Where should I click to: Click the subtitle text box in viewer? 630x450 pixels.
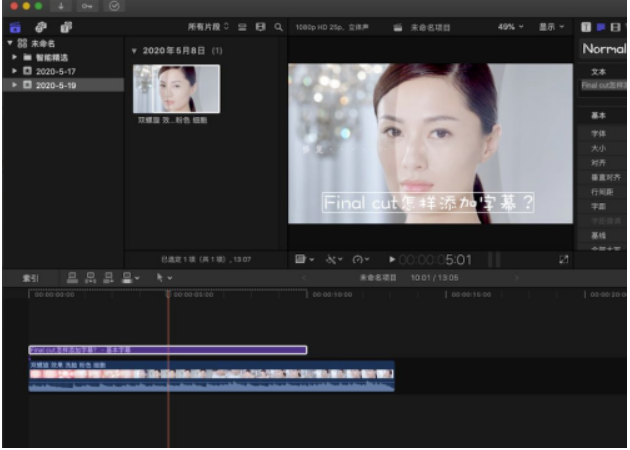428,202
